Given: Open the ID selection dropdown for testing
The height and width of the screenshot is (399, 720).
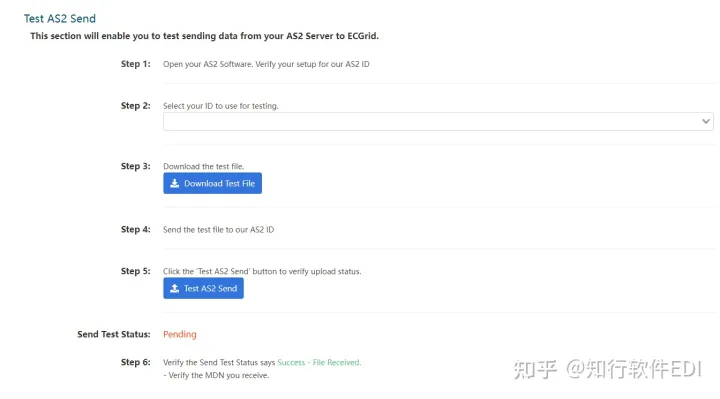Looking at the screenshot, I should pyautogui.click(x=438, y=122).
